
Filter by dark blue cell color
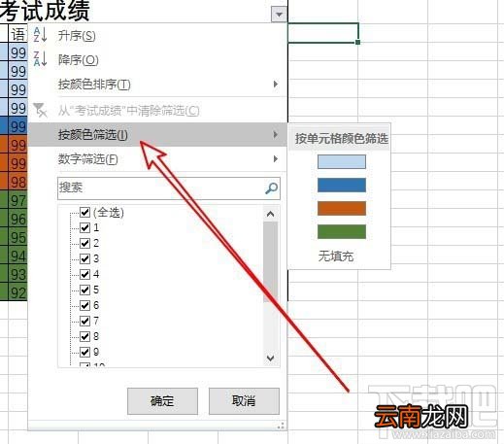(x=342, y=185)
